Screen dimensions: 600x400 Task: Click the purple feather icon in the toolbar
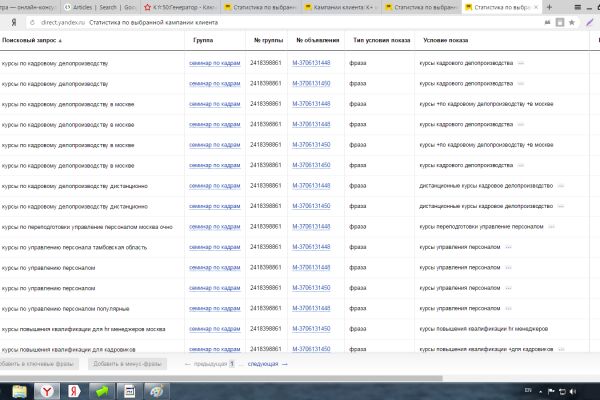coord(590,22)
